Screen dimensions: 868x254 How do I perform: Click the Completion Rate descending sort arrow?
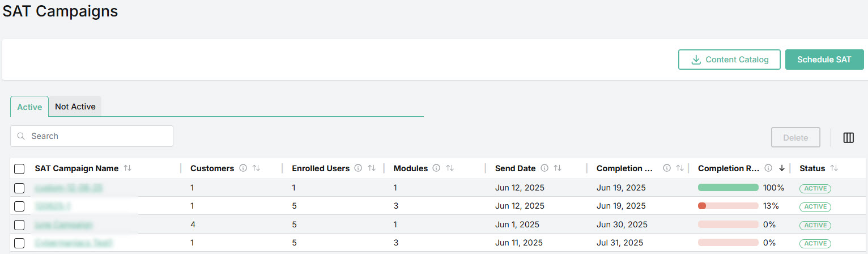tap(782, 168)
